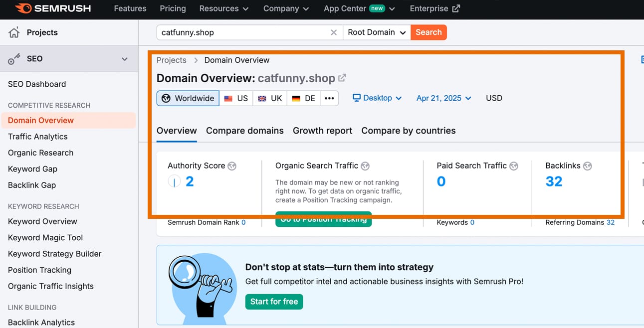Collapse the SEO sidebar section
Viewport: 644px width, 328px height.
click(125, 59)
